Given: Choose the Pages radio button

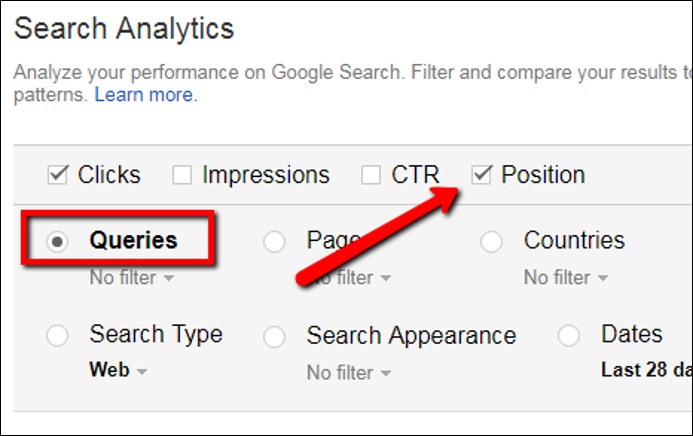Looking at the screenshot, I should coord(274,243).
